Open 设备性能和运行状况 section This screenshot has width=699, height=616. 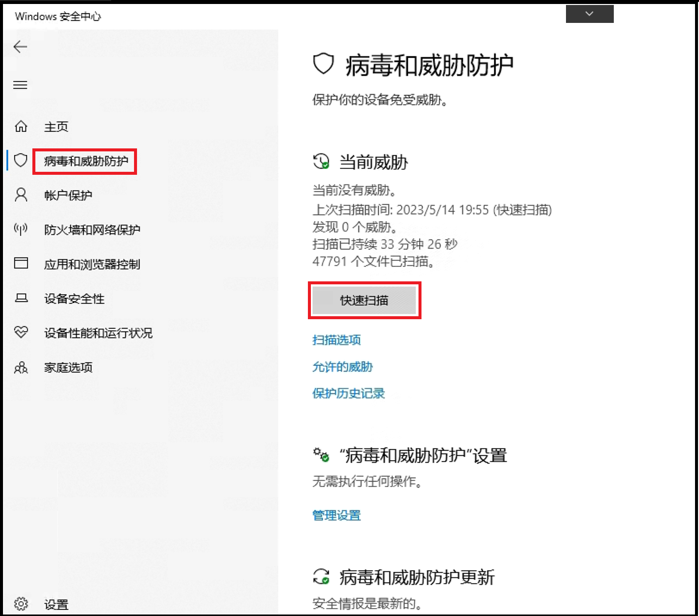click(x=98, y=333)
